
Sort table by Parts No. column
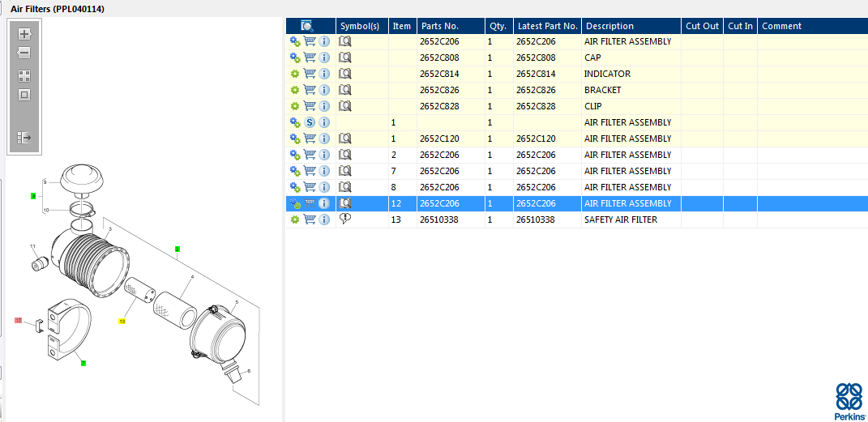[440, 26]
